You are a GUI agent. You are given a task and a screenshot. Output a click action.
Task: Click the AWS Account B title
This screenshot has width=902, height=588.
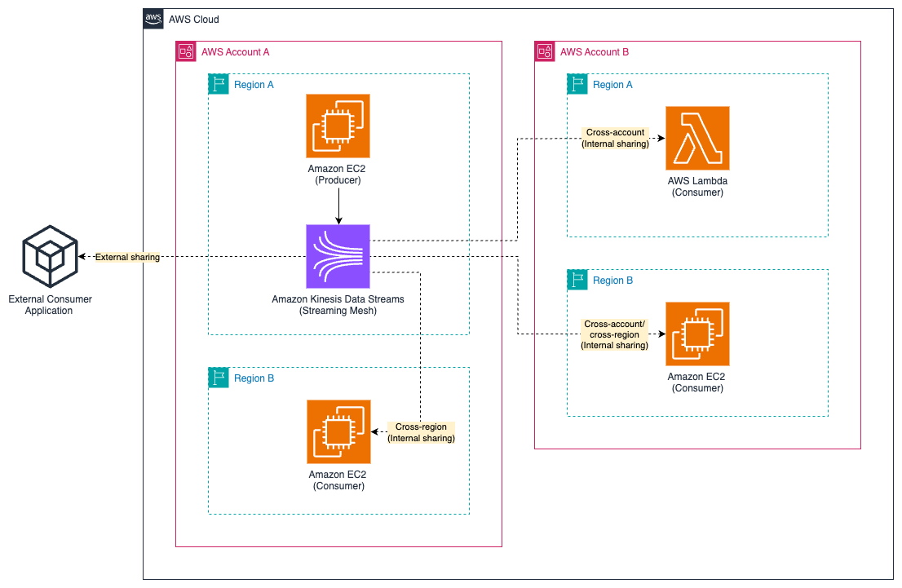(x=595, y=51)
